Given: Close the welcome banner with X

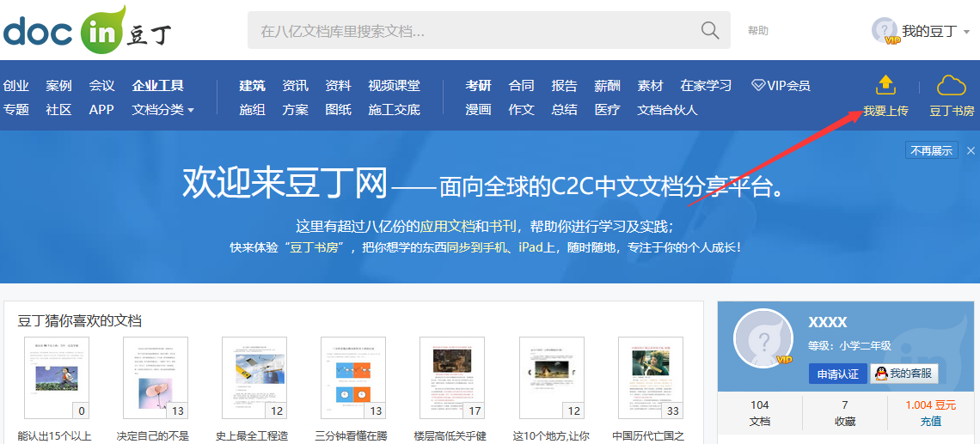Looking at the screenshot, I should pyautogui.click(x=971, y=150).
